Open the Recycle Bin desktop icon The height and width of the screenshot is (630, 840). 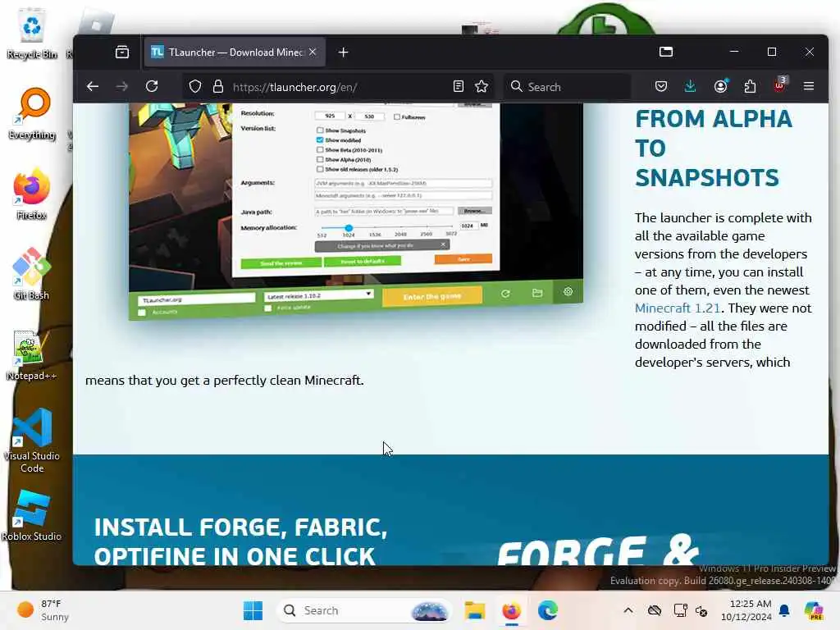(32, 34)
